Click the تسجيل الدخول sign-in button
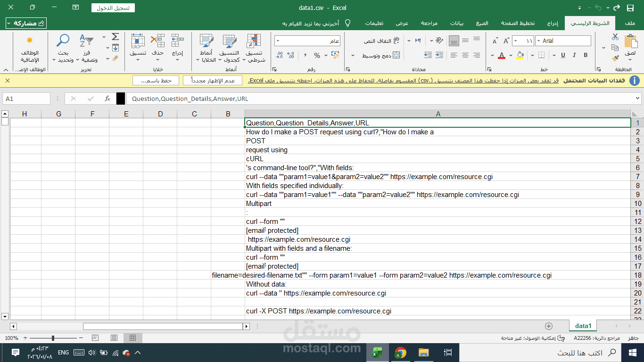 pos(114,8)
